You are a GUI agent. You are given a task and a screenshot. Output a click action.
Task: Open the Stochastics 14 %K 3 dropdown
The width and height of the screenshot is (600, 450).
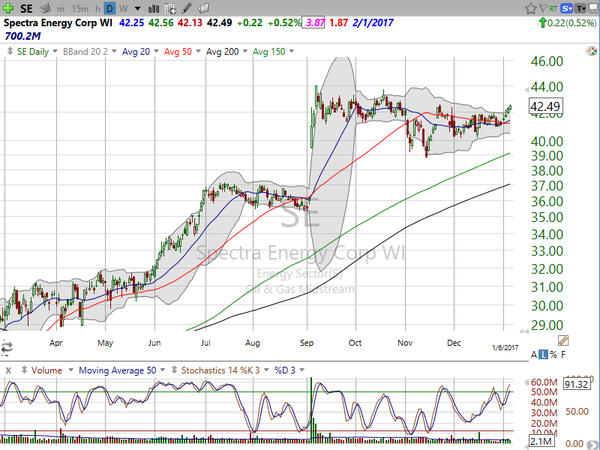coord(266,370)
